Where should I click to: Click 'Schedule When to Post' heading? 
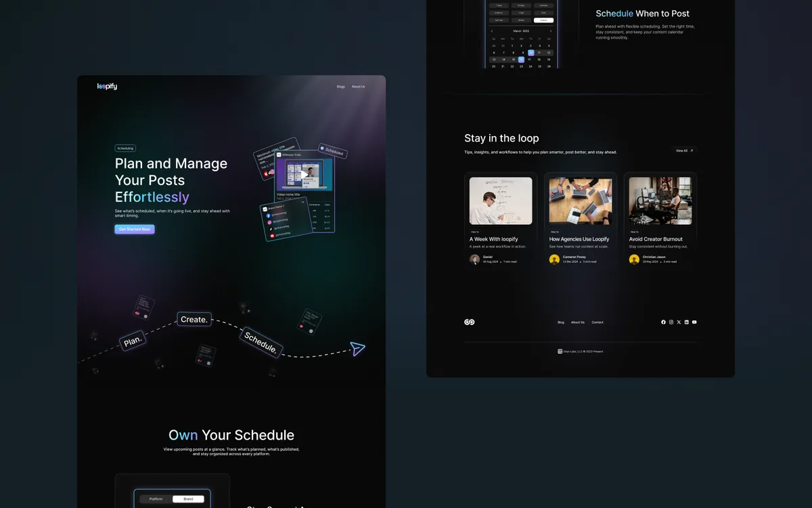click(x=642, y=14)
